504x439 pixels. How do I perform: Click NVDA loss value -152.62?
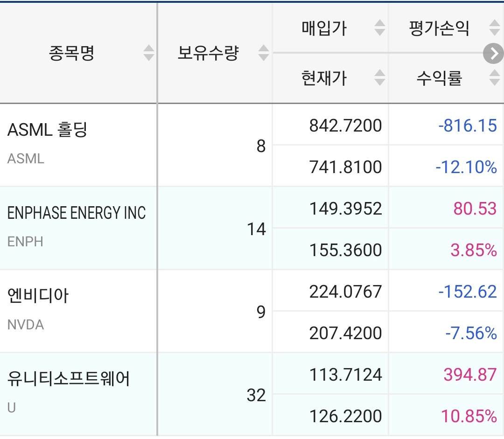468,292
